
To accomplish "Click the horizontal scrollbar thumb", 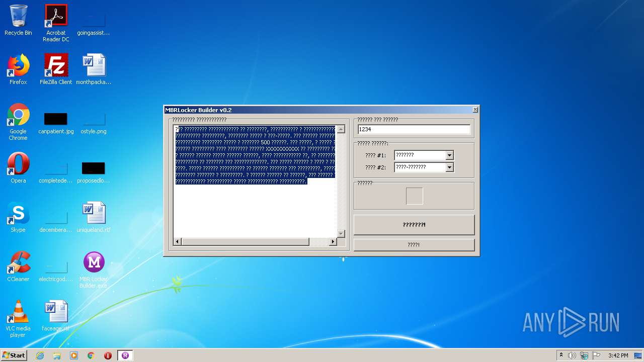I will tap(245, 242).
